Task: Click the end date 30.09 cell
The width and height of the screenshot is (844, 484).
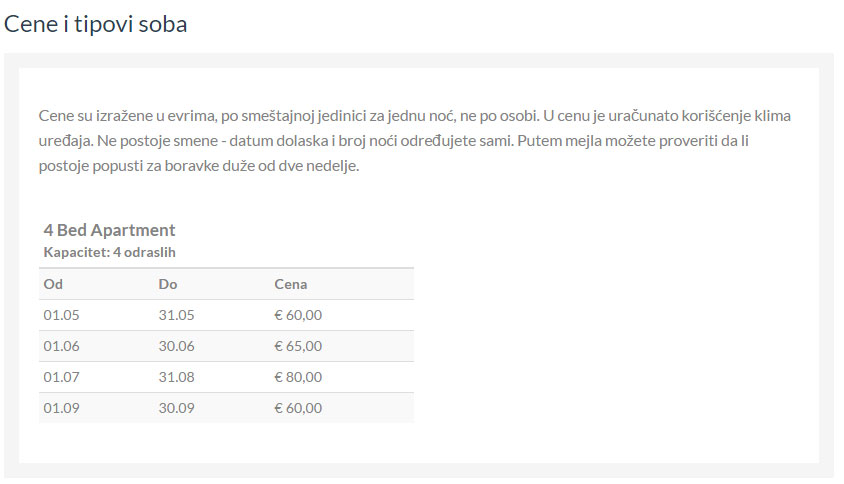Action: pyautogui.click(x=176, y=407)
